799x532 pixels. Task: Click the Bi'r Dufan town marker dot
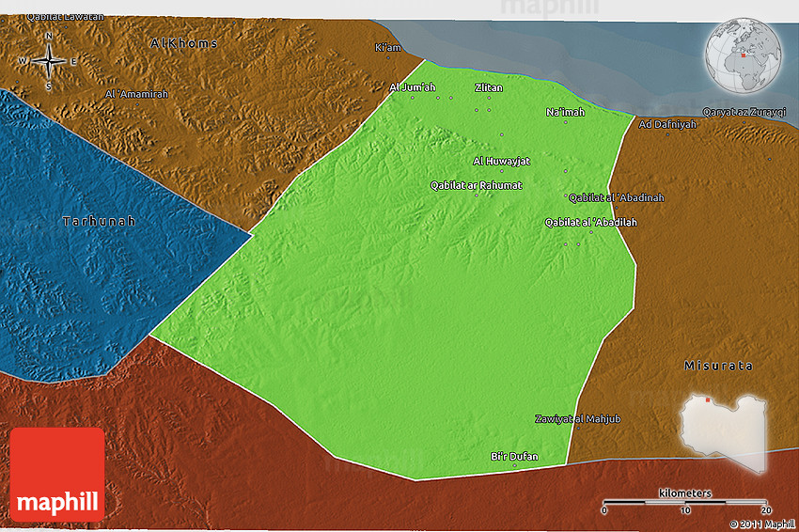[x=514, y=466]
